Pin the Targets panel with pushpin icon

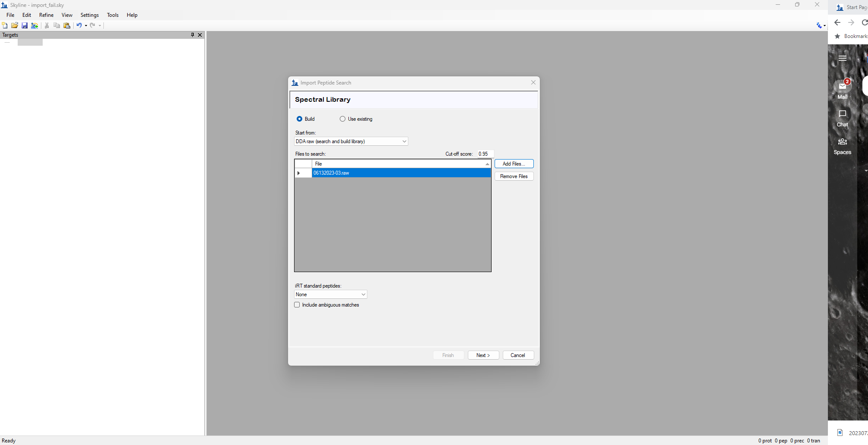(192, 35)
